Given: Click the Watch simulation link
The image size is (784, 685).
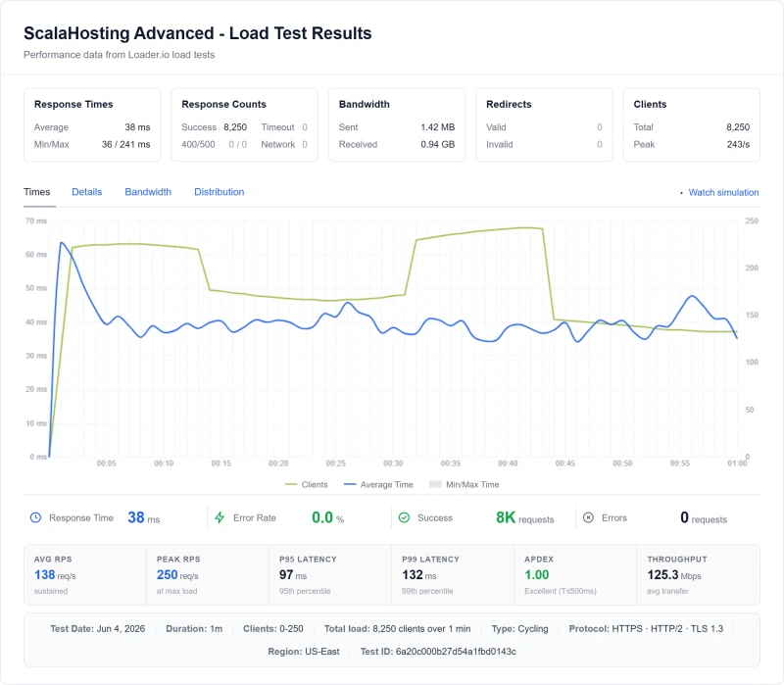Looking at the screenshot, I should pyautogui.click(x=723, y=192).
